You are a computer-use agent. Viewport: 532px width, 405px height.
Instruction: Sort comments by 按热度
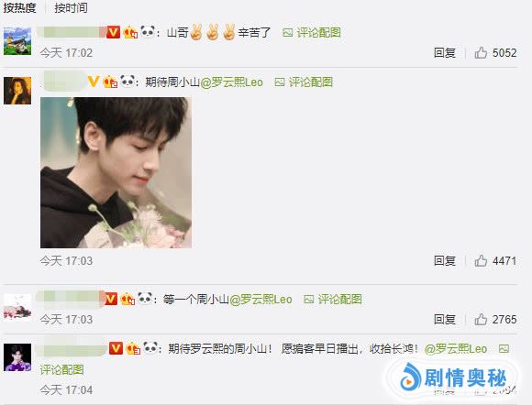tap(19, 7)
